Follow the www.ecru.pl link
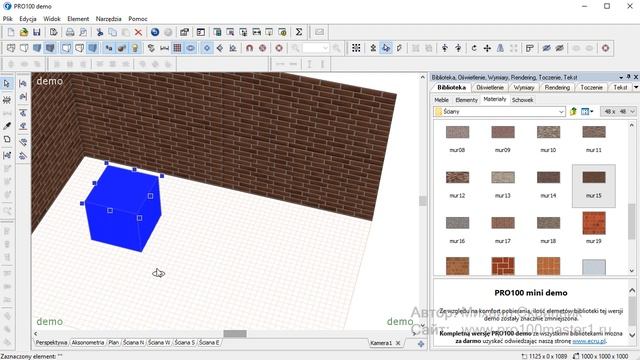640x360 pixels. pyautogui.click(x=589, y=341)
